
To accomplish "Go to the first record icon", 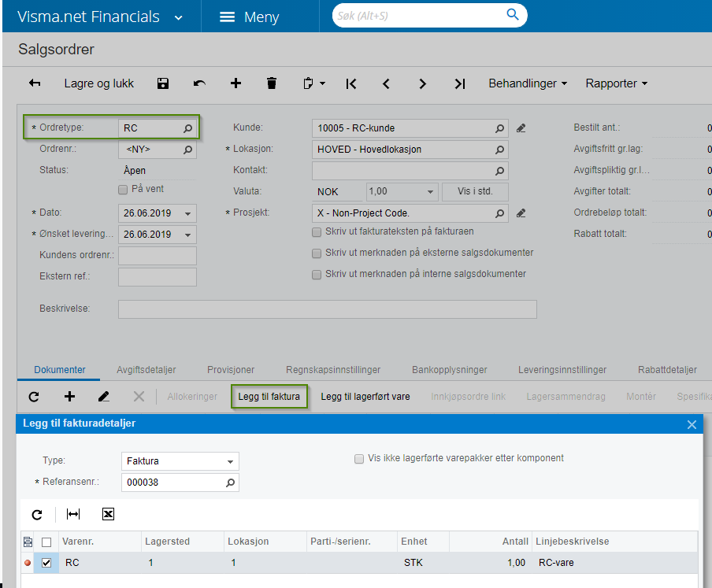I will point(351,83).
